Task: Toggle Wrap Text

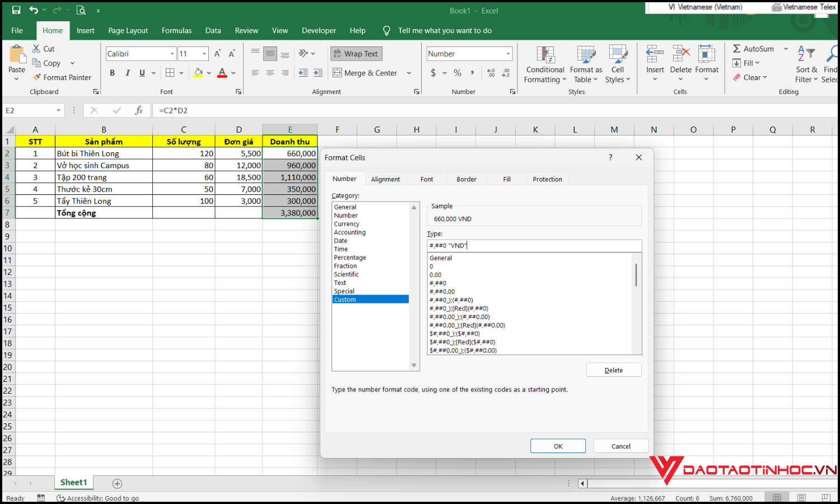Action: 356,54
